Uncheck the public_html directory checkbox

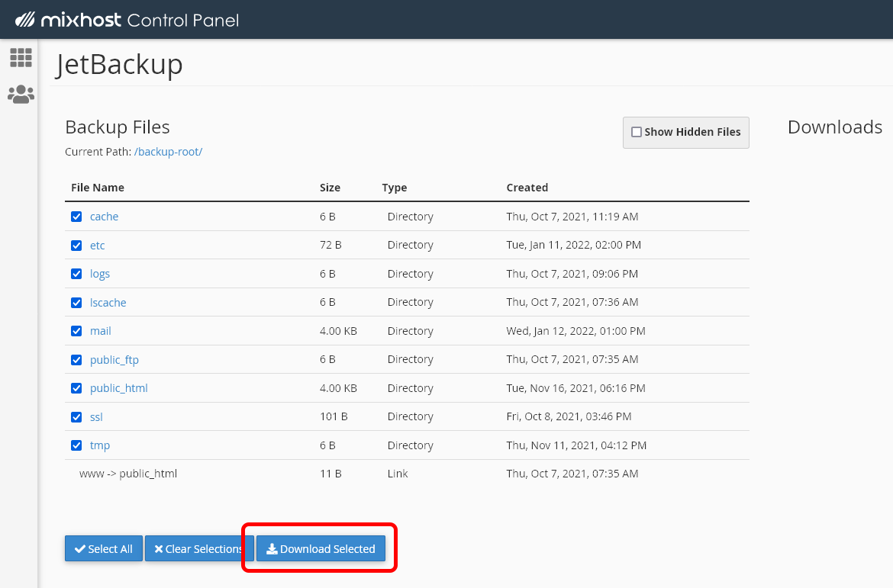pos(76,388)
